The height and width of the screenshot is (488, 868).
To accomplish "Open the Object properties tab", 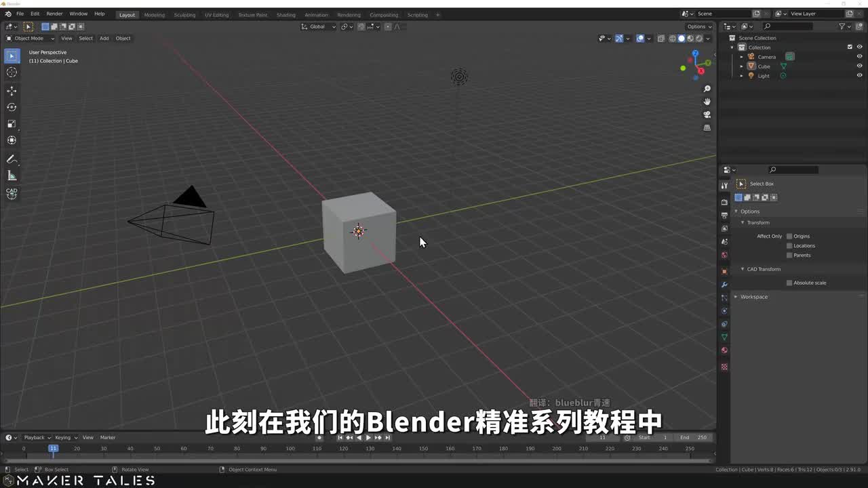I will click(724, 271).
